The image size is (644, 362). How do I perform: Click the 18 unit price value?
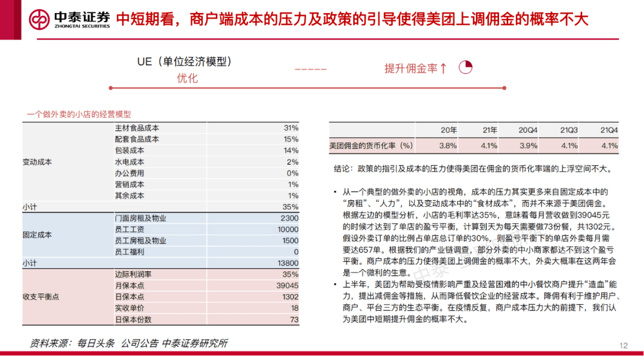click(x=295, y=308)
